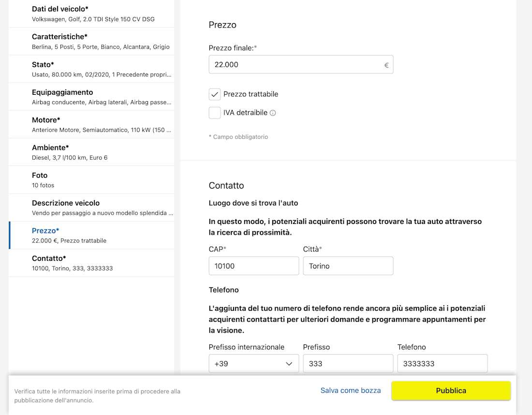Viewport: 532px width, 415px height.
Task: Open the Dati del veicolo section
Action: (91, 14)
